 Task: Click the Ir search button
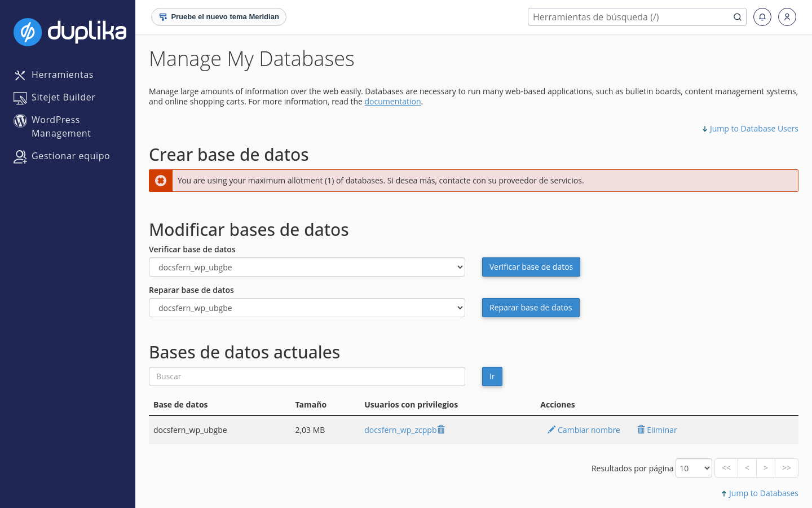point(492,376)
